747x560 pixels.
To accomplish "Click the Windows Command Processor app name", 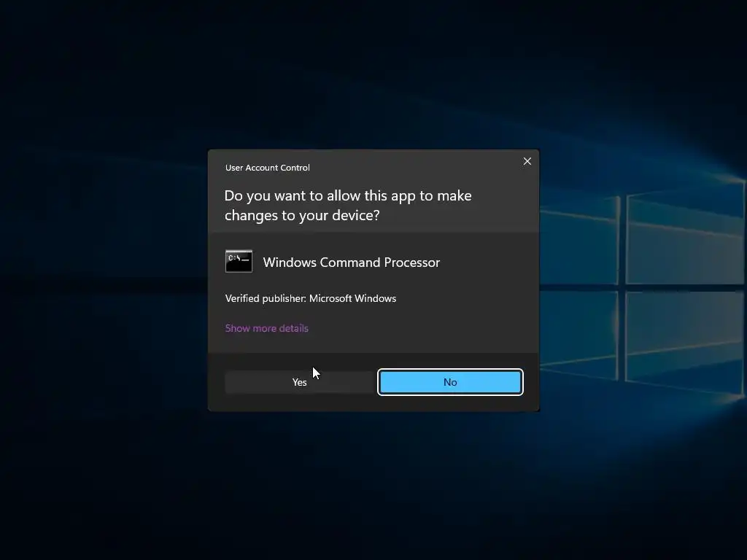I will pos(351,262).
